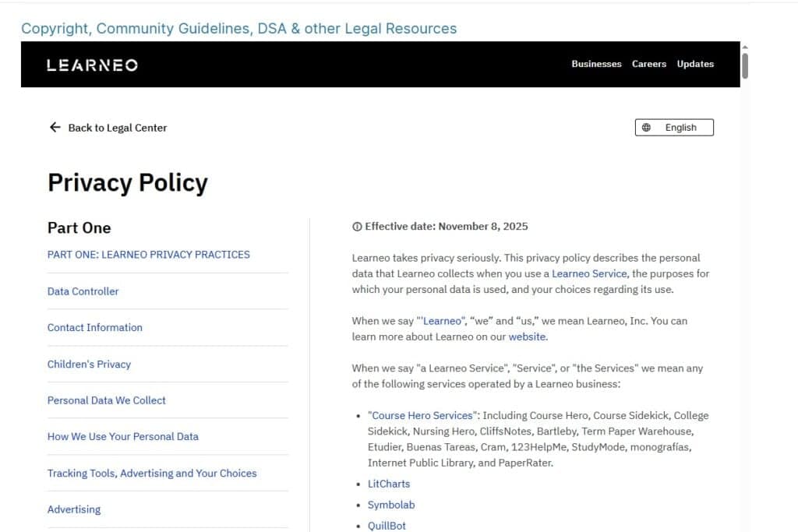Image resolution: width=798 pixels, height=532 pixels.
Task: Jump to Personal Data We Collect
Action: click(x=106, y=400)
